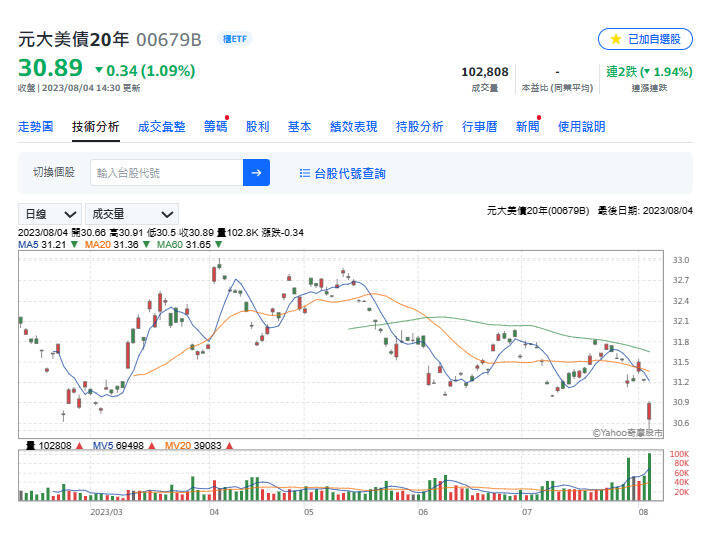The image size is (712, 538).
Task: Click the list icon beside 台股代號查詢
Action: (304, 173)
